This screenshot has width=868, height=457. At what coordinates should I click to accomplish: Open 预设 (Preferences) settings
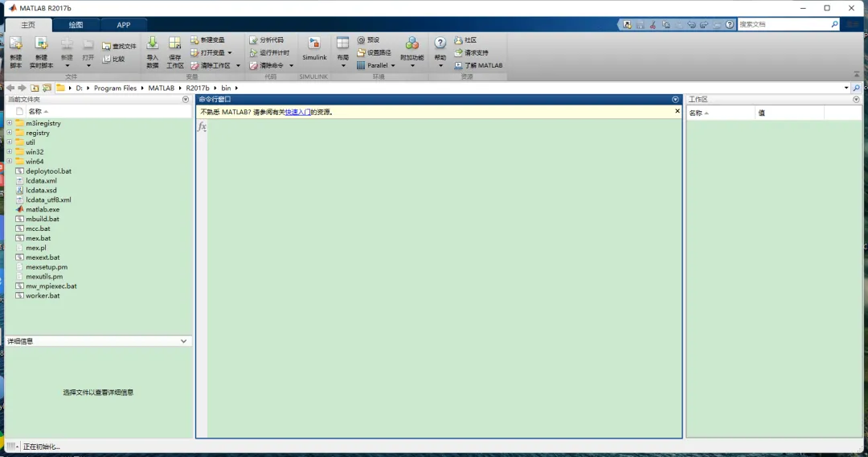pyautogui.click(x=368, y=40)
